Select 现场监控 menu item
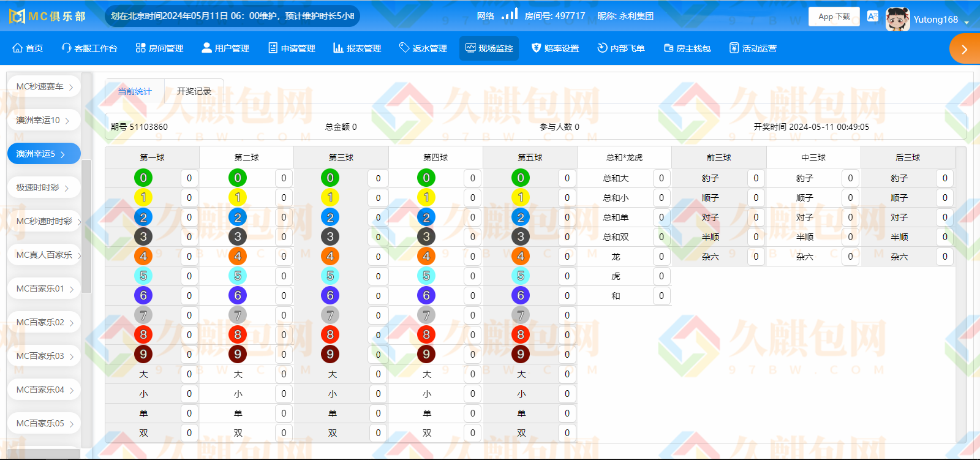 489,48
